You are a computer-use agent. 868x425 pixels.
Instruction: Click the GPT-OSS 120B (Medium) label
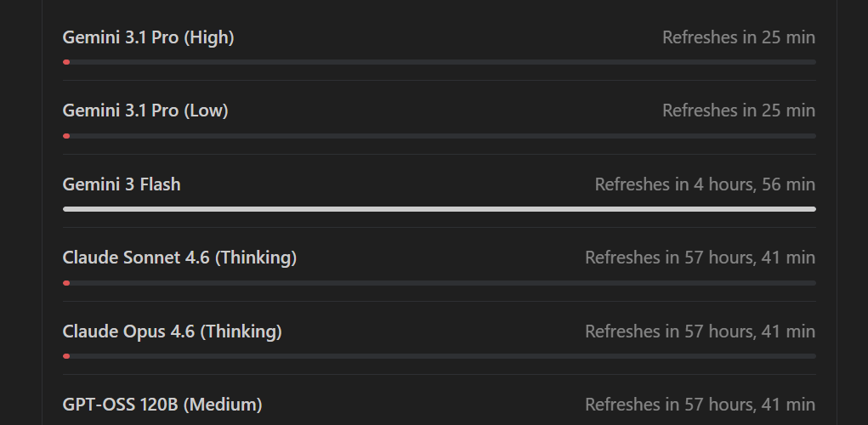pyautogui.click(x=162, y=405)
